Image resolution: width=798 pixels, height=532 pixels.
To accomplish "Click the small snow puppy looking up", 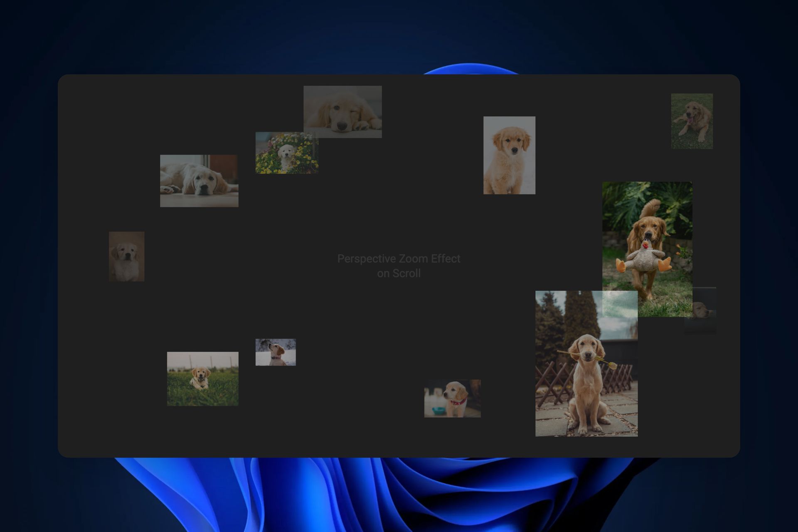I will click(275, 352).
